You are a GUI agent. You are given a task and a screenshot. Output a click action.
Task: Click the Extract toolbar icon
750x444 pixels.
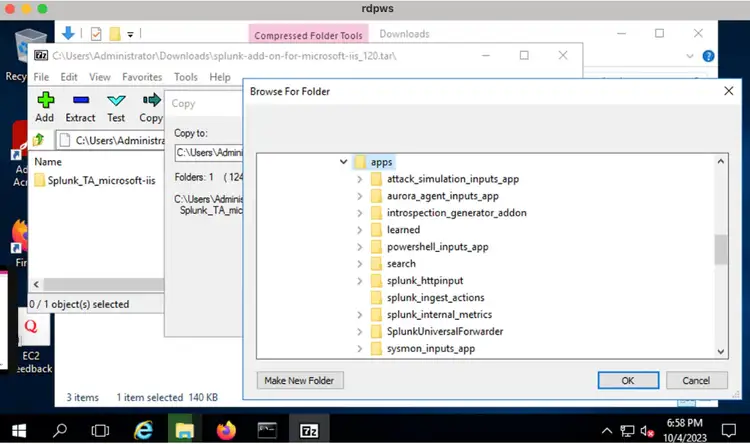tap(80, 107)
